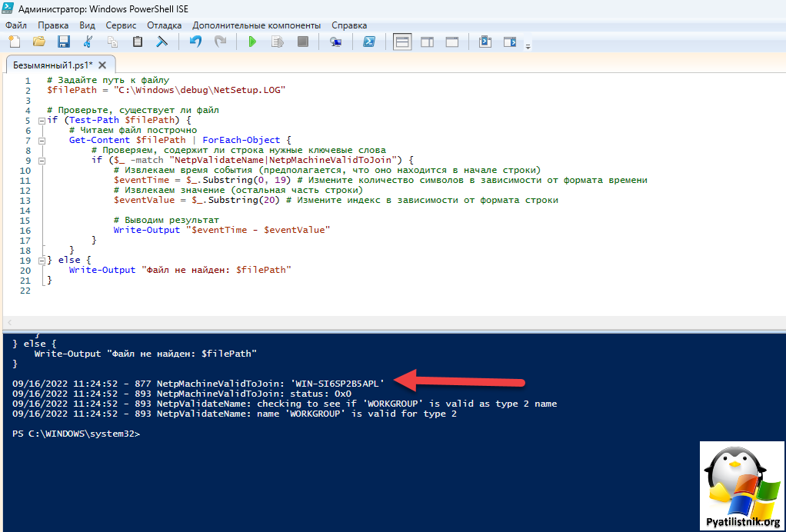Open the Отладка menu

(x=165, y=25)
